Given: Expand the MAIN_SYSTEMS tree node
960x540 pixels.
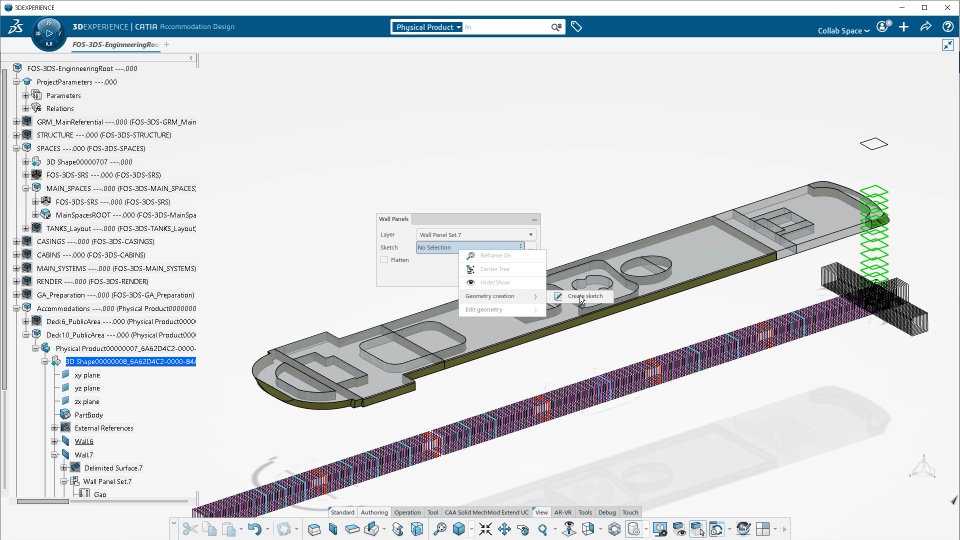Looking at the screenshot, I should (17, 268).
